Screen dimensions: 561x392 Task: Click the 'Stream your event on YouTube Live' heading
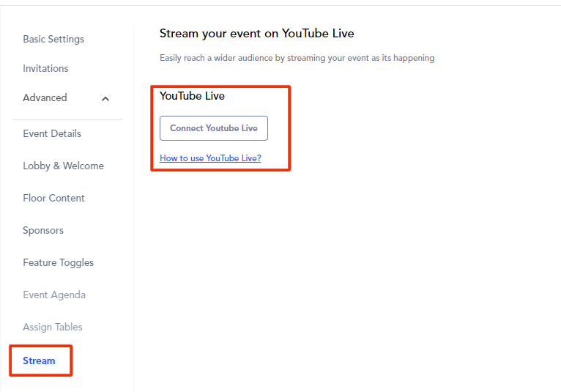(x=257, y=34)
